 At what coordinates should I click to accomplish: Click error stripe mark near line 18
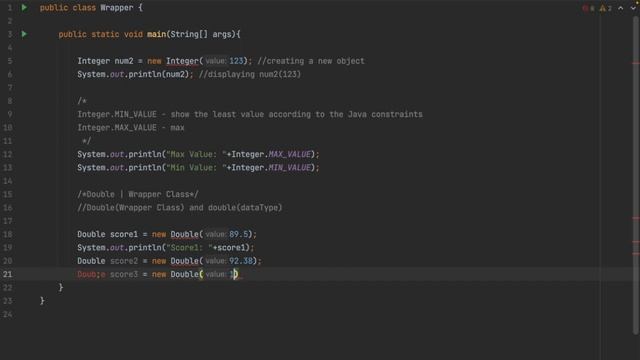[x=636, y=218]
